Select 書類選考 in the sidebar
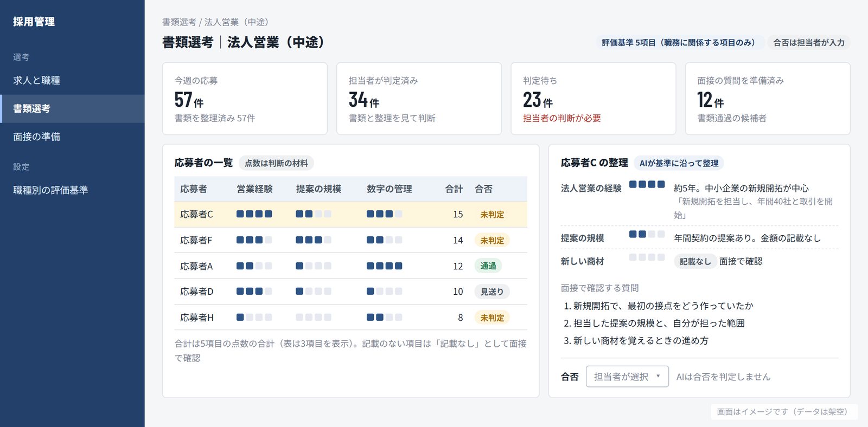The height and width of the screenshot is (427, 868). coord(72,108)
